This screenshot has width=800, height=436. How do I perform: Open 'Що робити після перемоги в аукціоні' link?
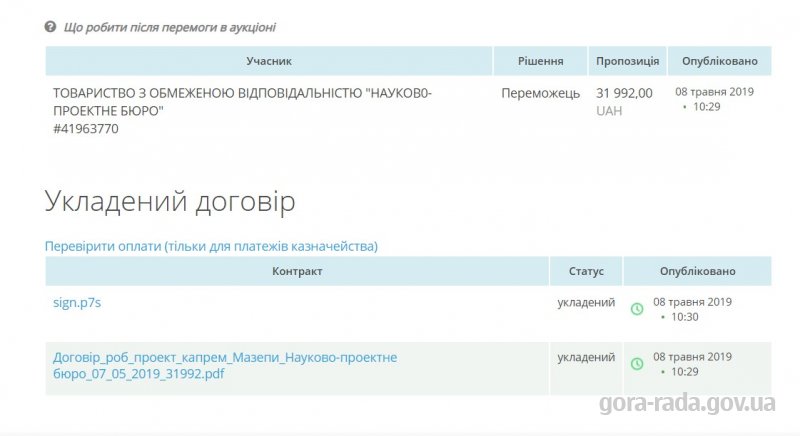coord(169,27)
